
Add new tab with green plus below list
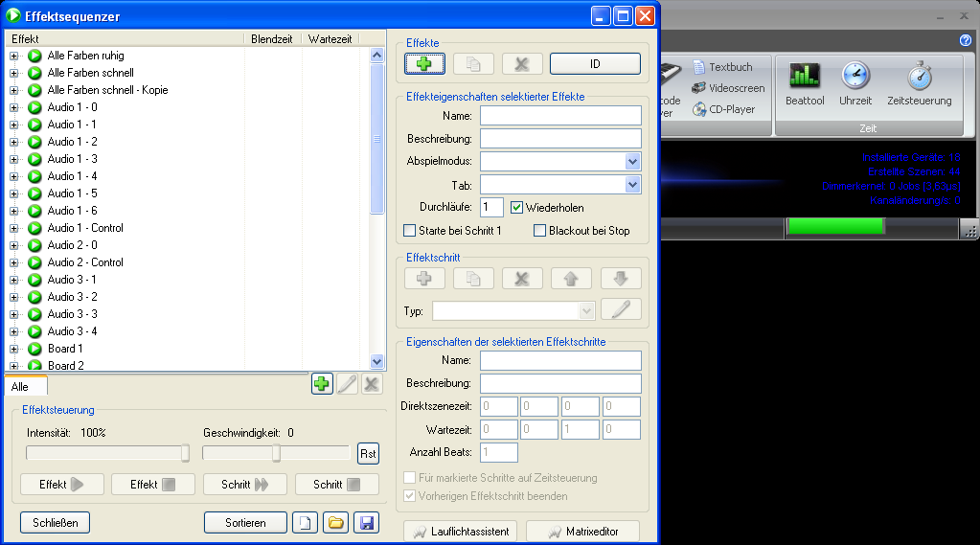[x=322, y=384]
